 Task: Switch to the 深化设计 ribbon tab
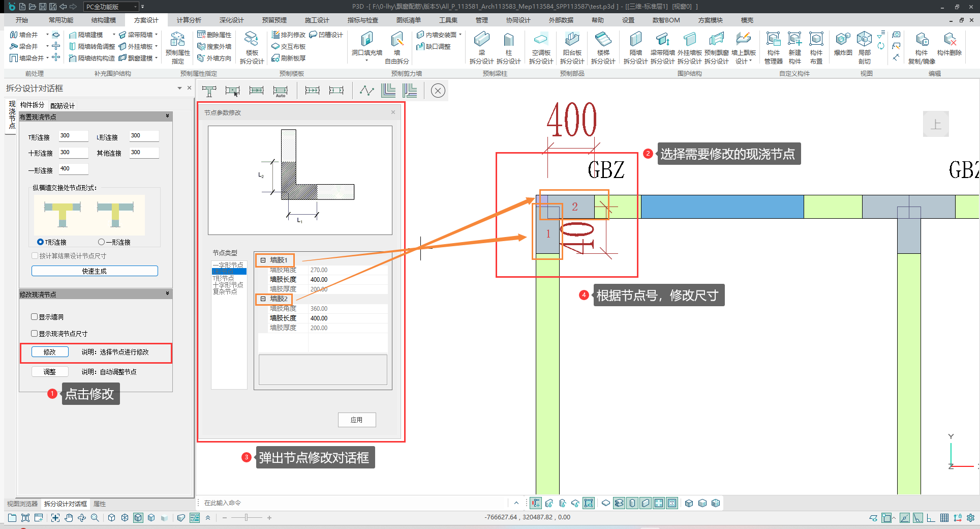(x=231, y=20)
